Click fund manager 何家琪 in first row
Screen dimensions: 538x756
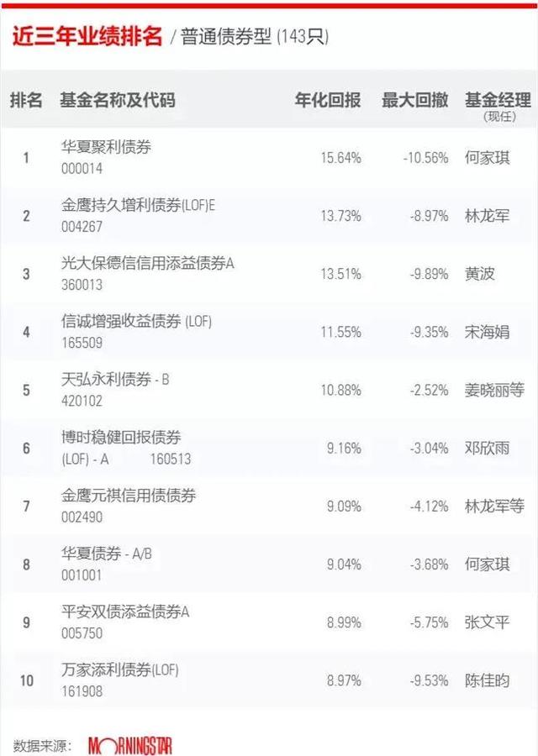(x=488, y=158)
